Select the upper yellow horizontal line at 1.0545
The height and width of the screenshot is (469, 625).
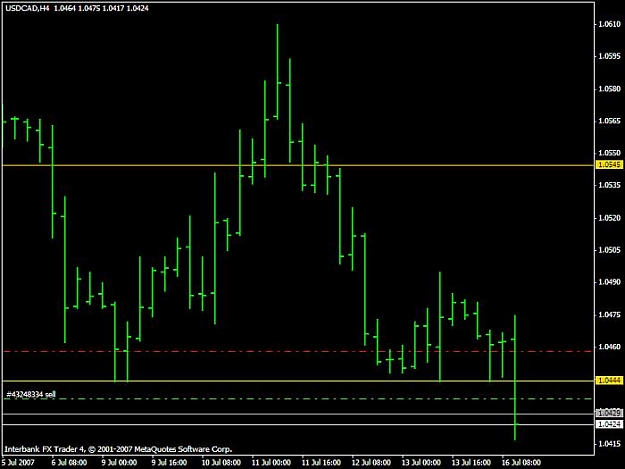[298, 165]
